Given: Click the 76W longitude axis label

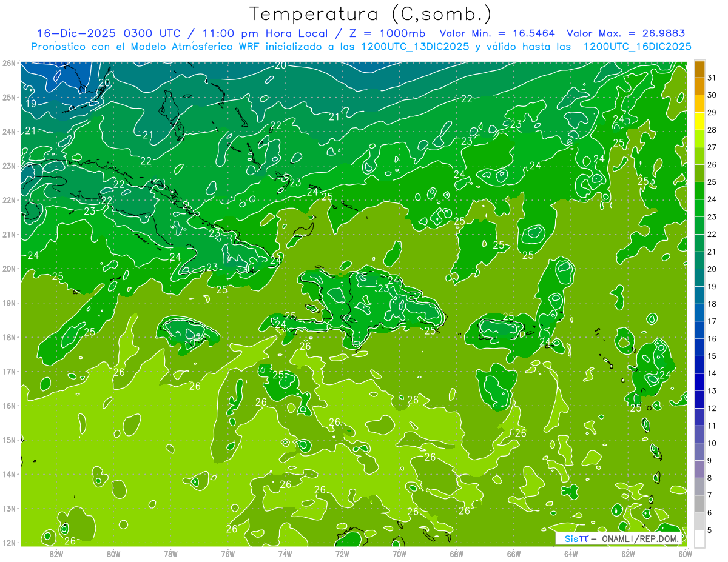Looking at the screenshot, I should pyautogui.click(x=227, y=554).
